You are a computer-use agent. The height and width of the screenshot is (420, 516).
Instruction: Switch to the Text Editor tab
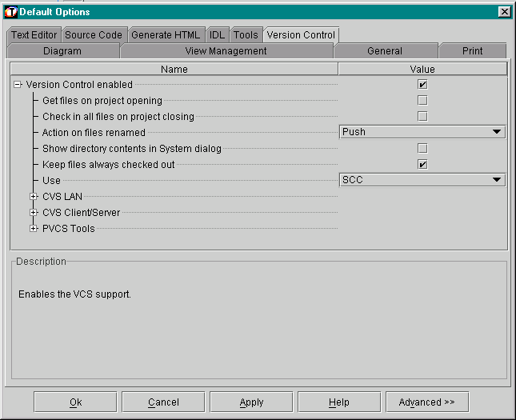pos(34,35)
